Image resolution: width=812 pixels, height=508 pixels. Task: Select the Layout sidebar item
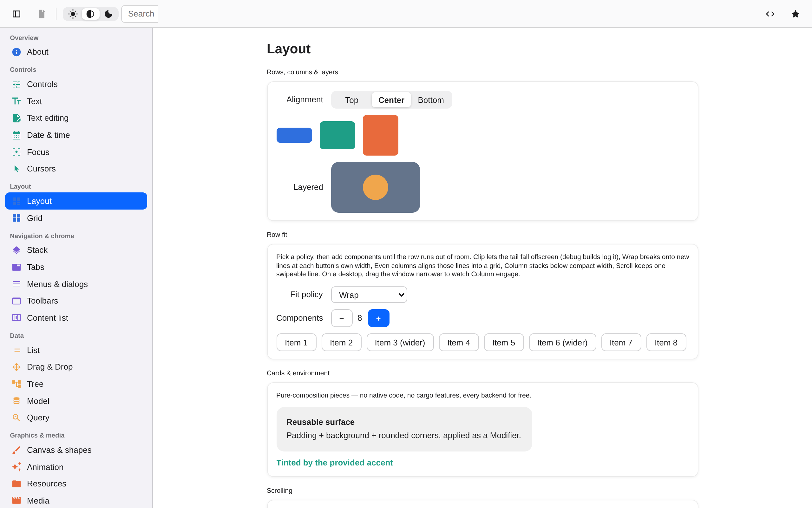(76, 201)
